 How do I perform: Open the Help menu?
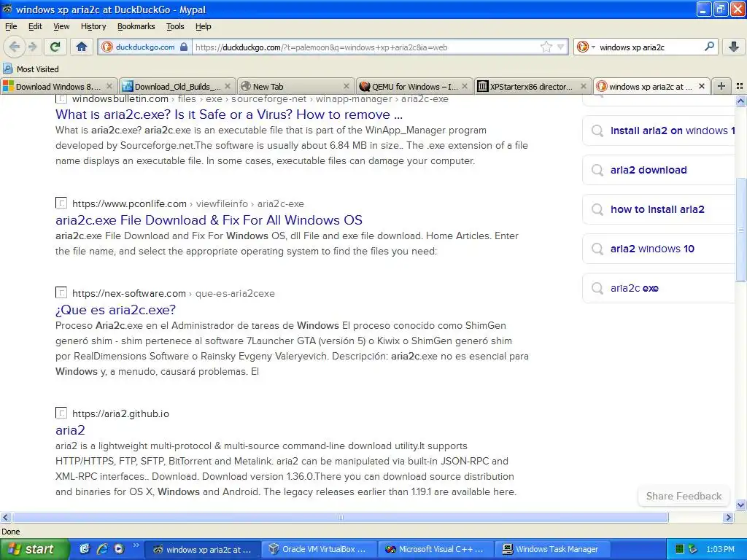coord(203,26)
